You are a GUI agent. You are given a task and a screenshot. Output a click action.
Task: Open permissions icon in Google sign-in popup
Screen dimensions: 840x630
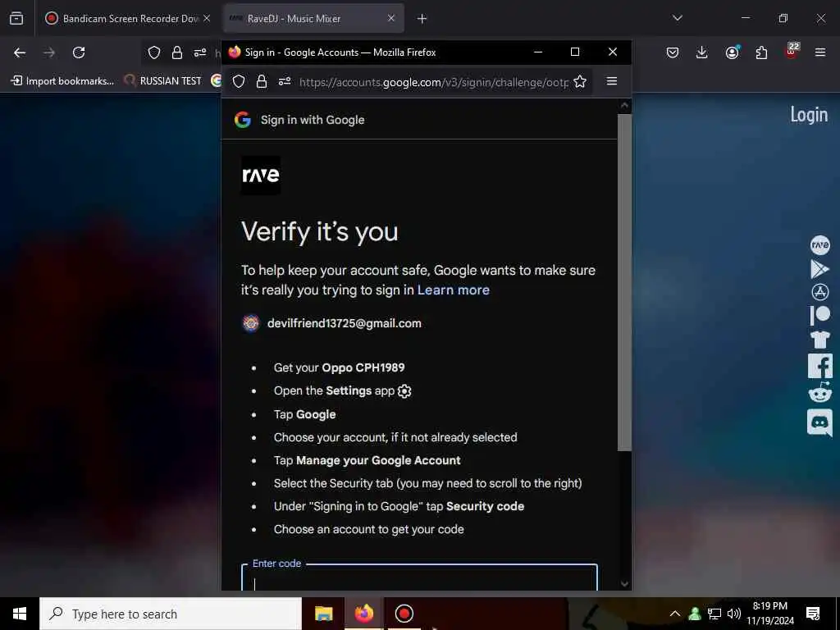285,81
